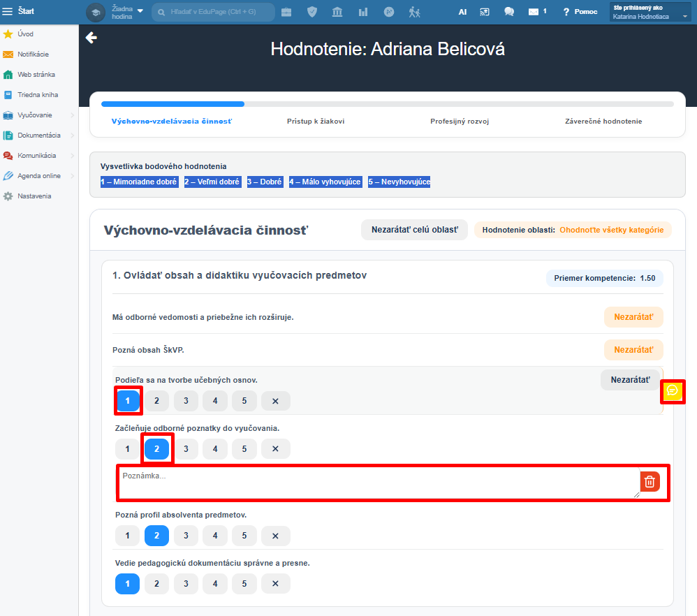Open the chat bubbles icon

tap(509, 12)
